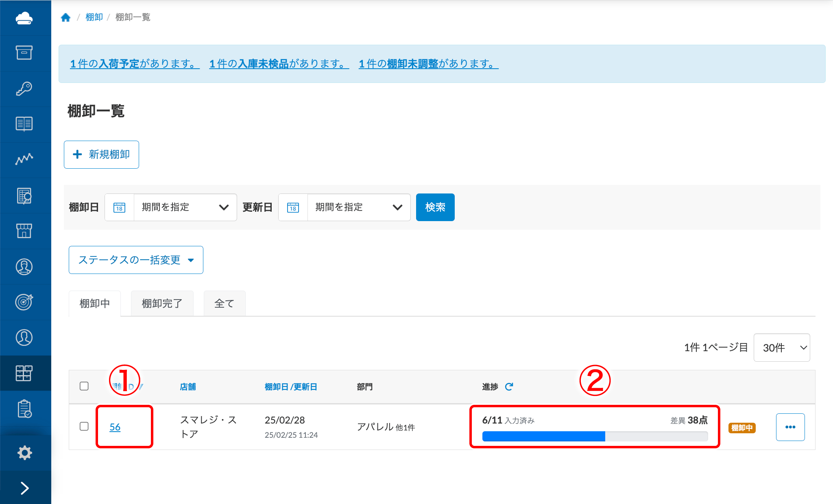Open the 更新日 period dropdown
The width and height of the screenshot is (833, 504).
[358, 207]
